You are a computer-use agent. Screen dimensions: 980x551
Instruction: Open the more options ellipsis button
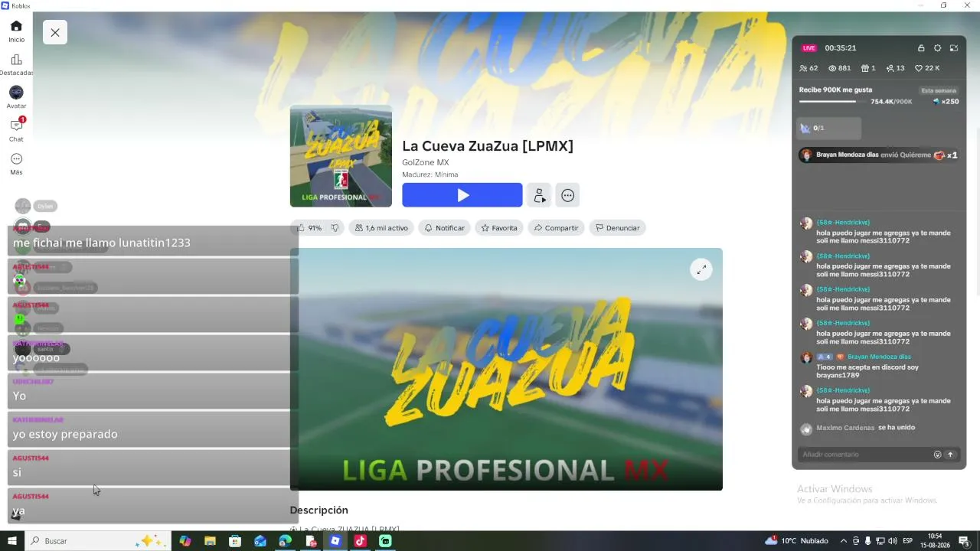567,195
